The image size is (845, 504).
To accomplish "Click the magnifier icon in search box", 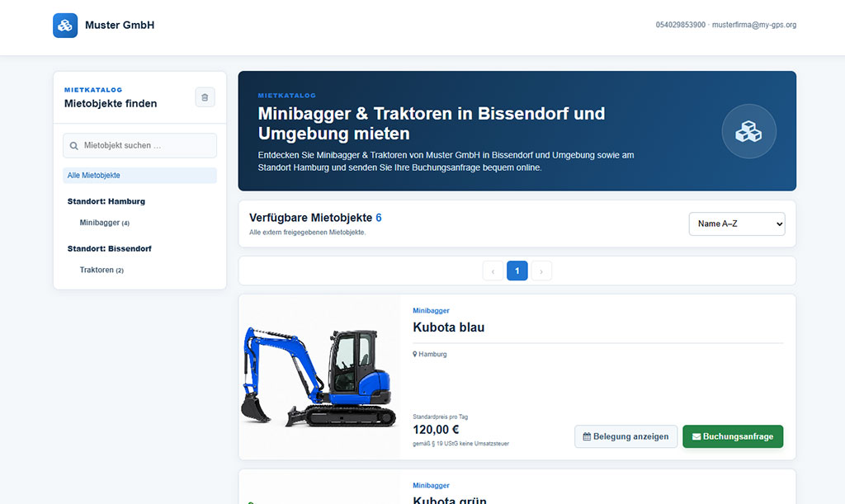I will click(x=73, y=146).
